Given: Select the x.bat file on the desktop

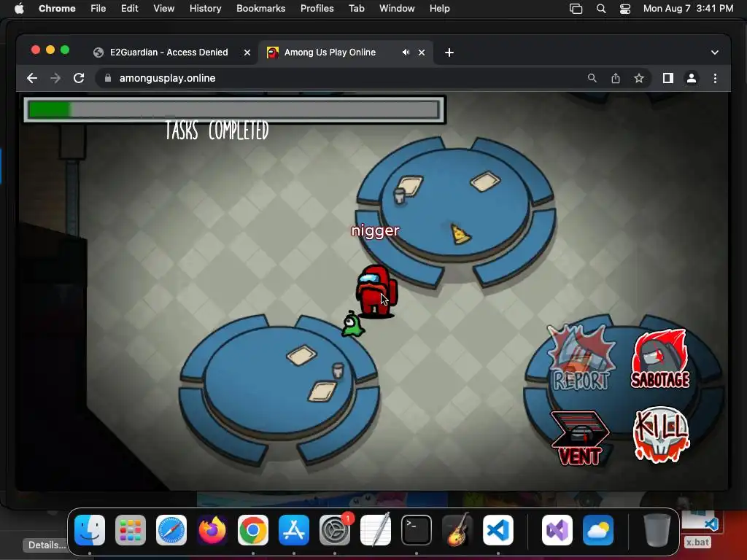Looking at the screenshot, I should coord(699,529).
